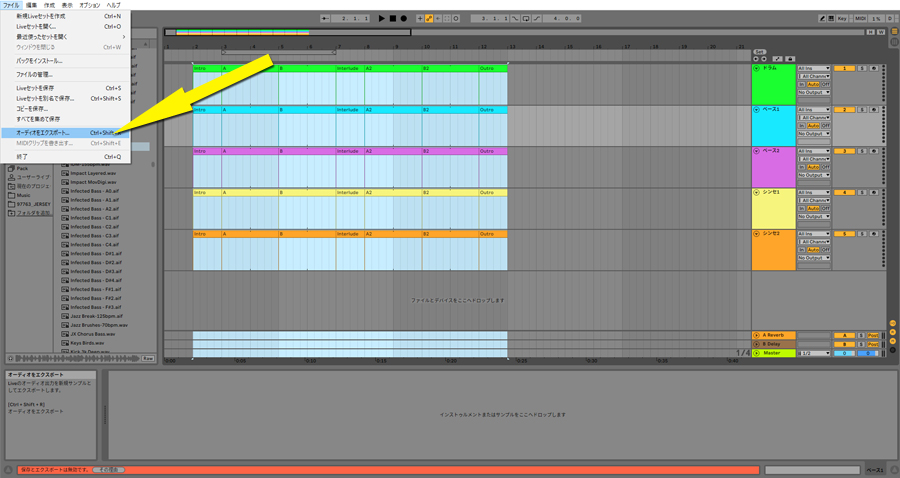Click the Master pan blue slider
Image resolution: width=900 pixels, height=478 pixels.
(868, 353)
